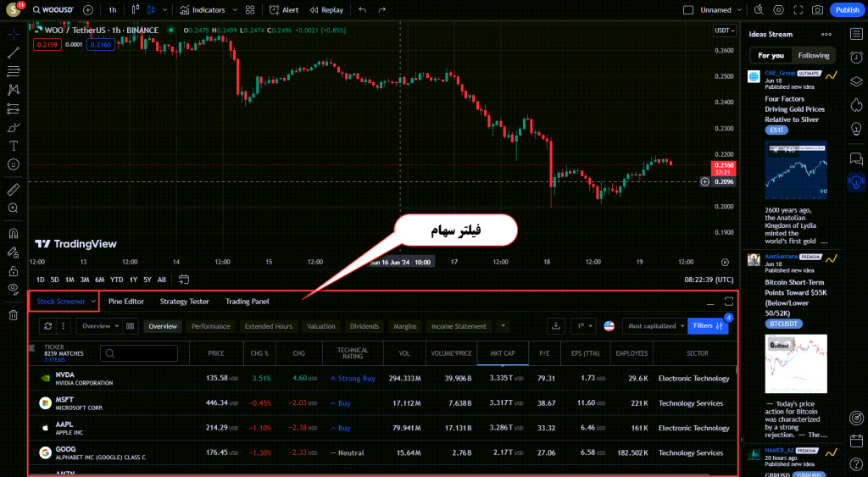
Task: Select the Text annotation tool
Action: click(14, 146)
